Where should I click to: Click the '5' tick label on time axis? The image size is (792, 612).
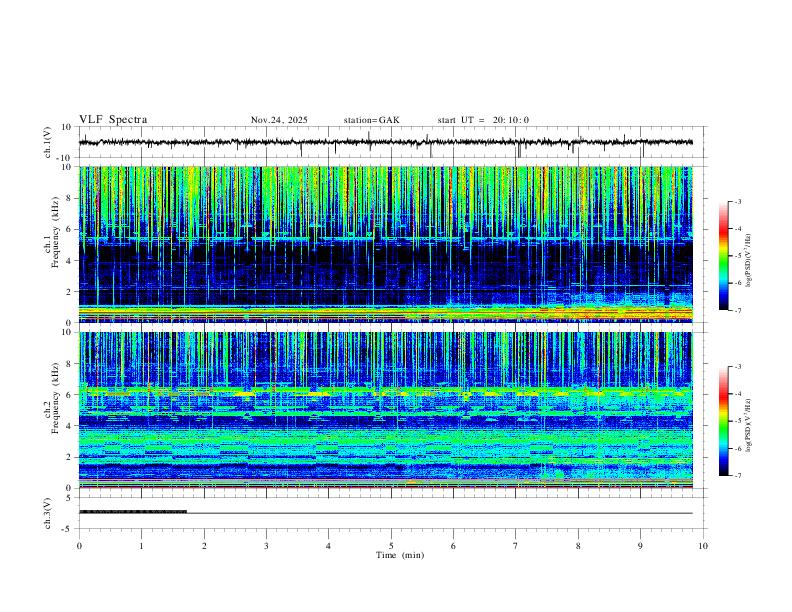391,546
